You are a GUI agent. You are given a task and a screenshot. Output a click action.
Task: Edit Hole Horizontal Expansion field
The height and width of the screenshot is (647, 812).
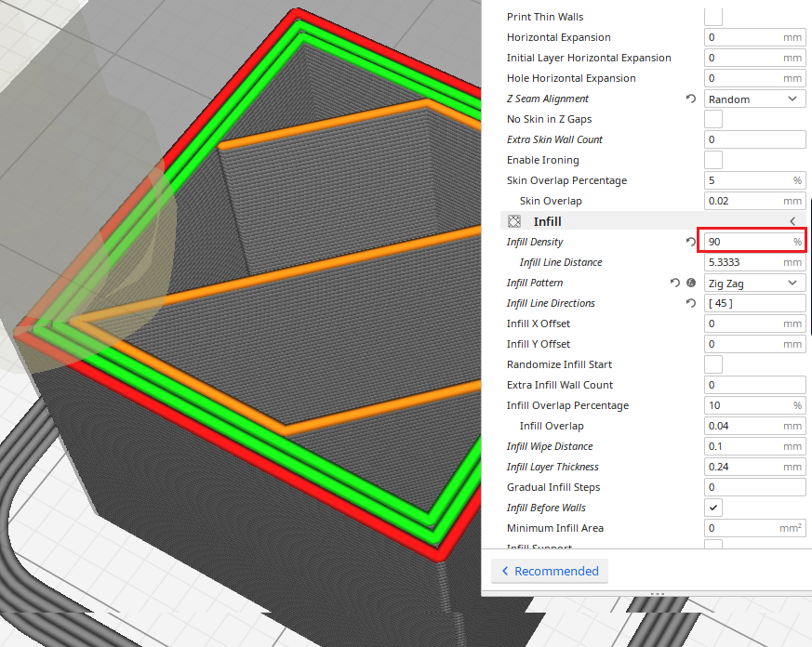tap(754, 78)
